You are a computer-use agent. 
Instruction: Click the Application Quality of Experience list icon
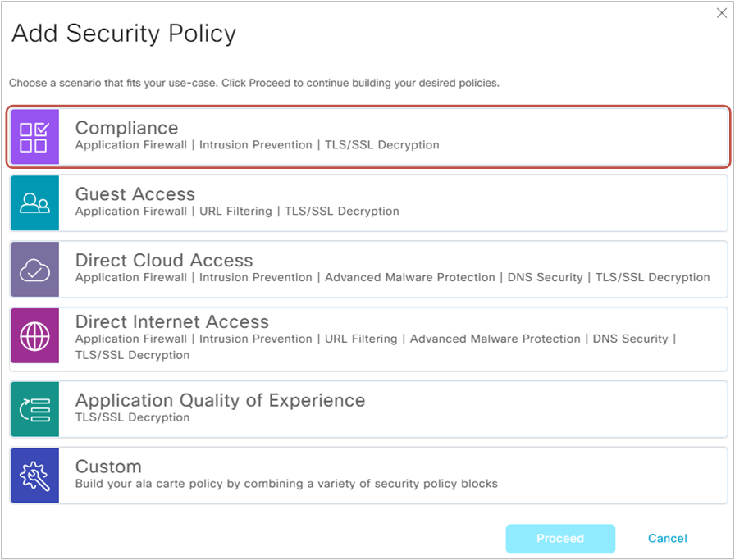click(x=34, y=409)
